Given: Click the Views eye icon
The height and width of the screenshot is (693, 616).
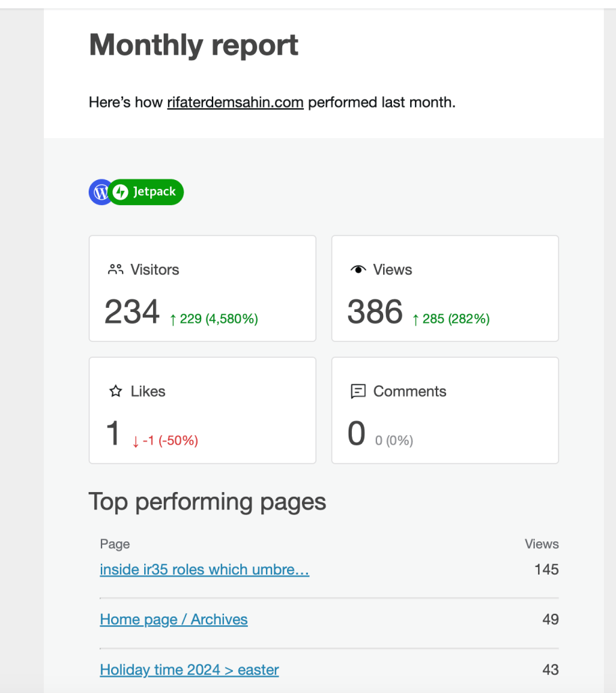Looking at the screenshot, I should [358, 269].
